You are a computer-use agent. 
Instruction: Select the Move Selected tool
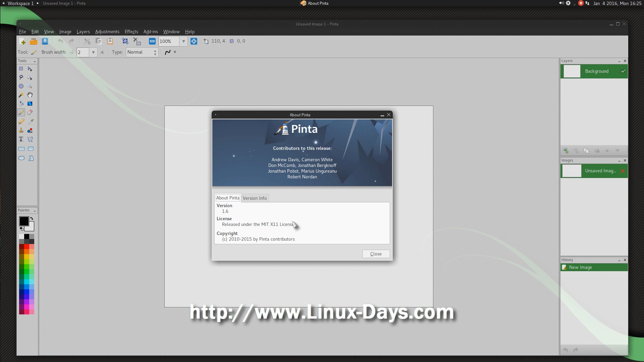coord(30,69)
